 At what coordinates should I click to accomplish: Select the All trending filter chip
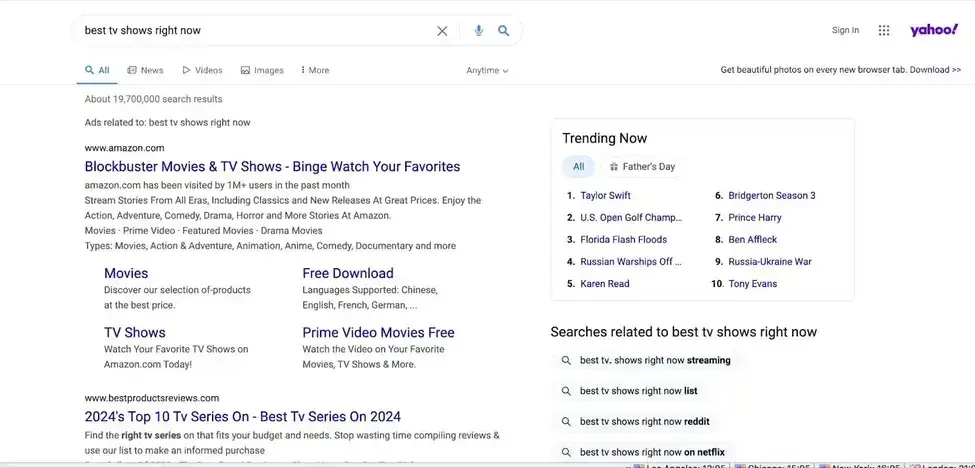578,167
